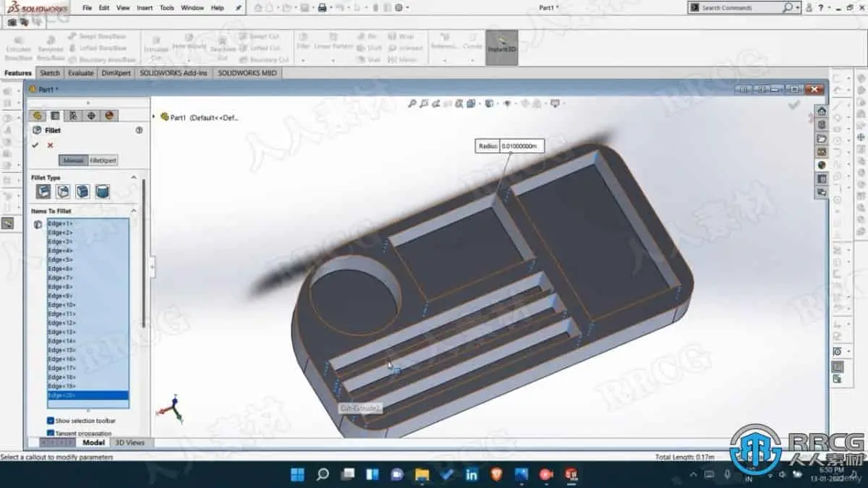
Task: Open View Settings monitor icon
Action: coord(555,103)
